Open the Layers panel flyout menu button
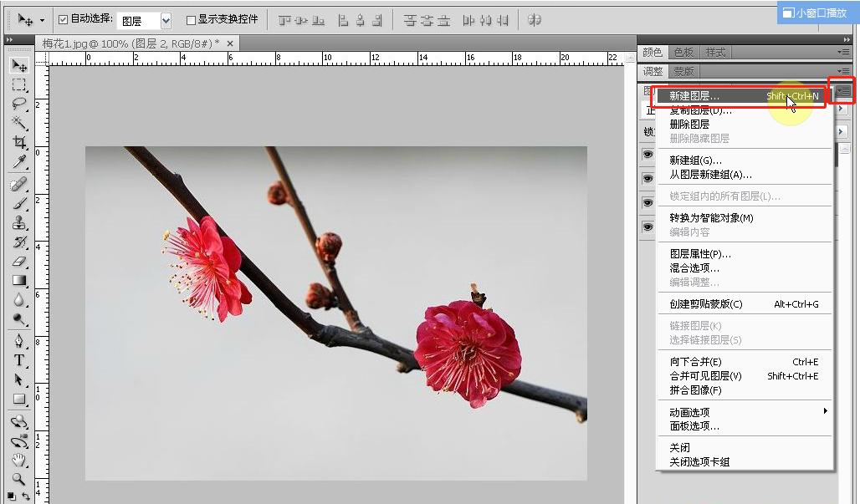860x504 pixels. (x=844, y=90)
